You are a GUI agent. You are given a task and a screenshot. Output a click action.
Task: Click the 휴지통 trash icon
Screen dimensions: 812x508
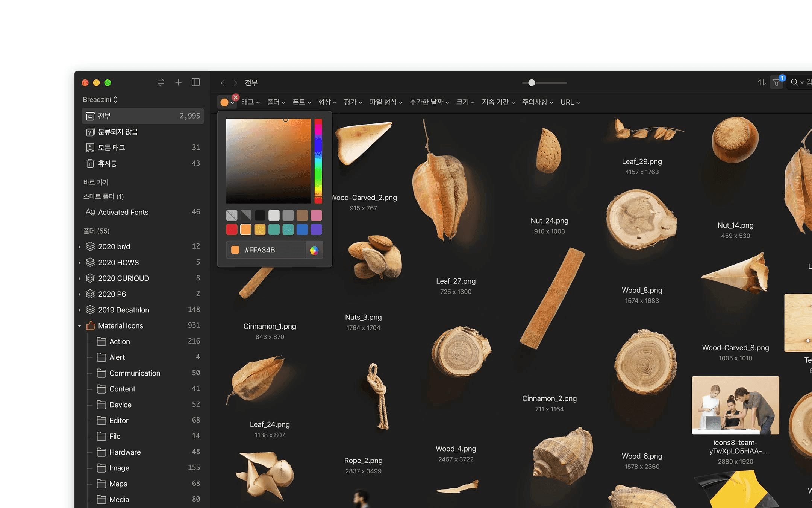point(90,163)
